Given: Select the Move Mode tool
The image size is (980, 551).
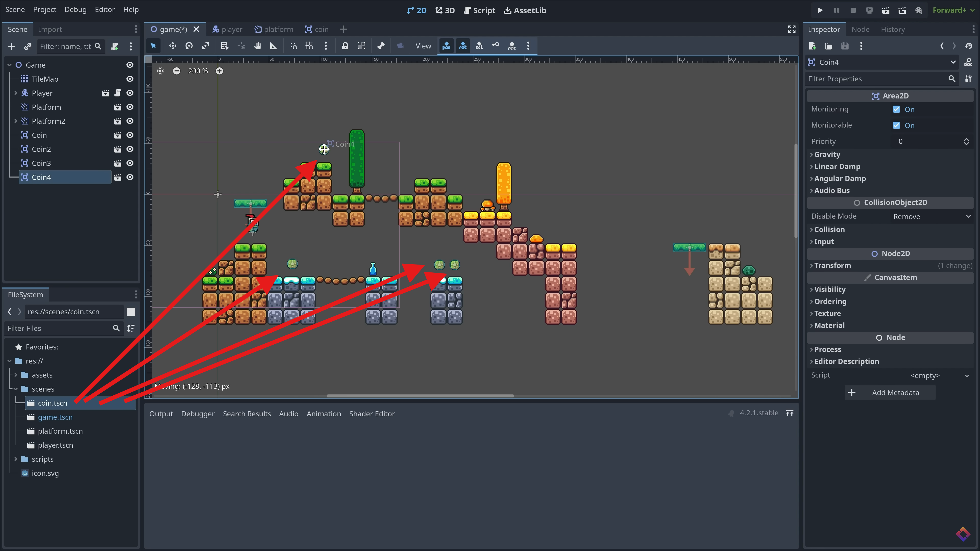Looking at the screenshot, I should (x=172, y=46).
